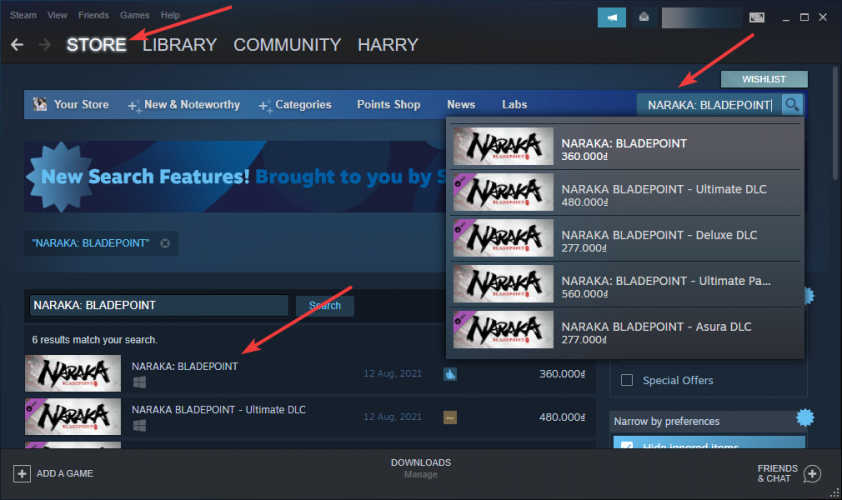Viewport: 842px width, 500px height.
Task: Select NARAKA BLADEPOINT - Asura DLC suggestion
Action: [626, 330]
